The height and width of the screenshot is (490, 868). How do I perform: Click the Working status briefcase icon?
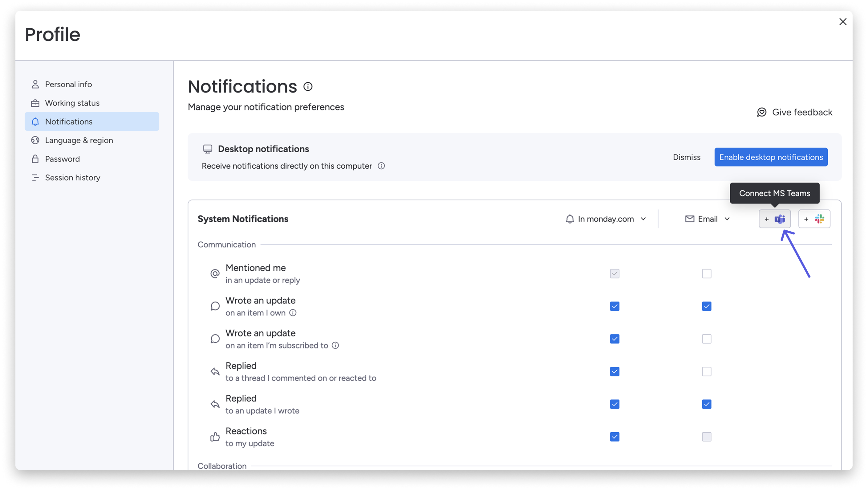click(35, 103)
